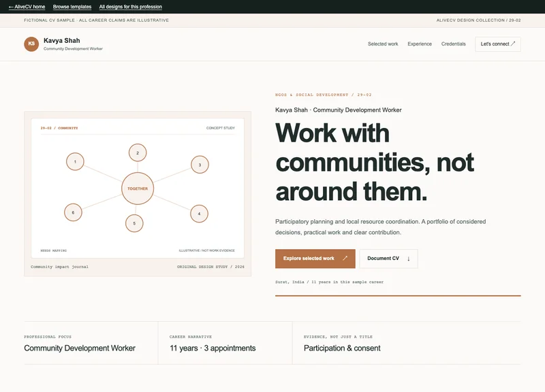Click 'FICTIONAL CV SAMPLE' notice text
This screenshot has width=545, height=392.
(96, 20)
